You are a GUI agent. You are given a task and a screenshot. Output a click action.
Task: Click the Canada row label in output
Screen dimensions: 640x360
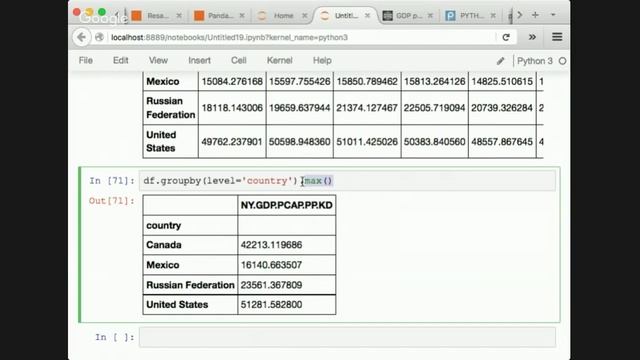tap(164, 245)
